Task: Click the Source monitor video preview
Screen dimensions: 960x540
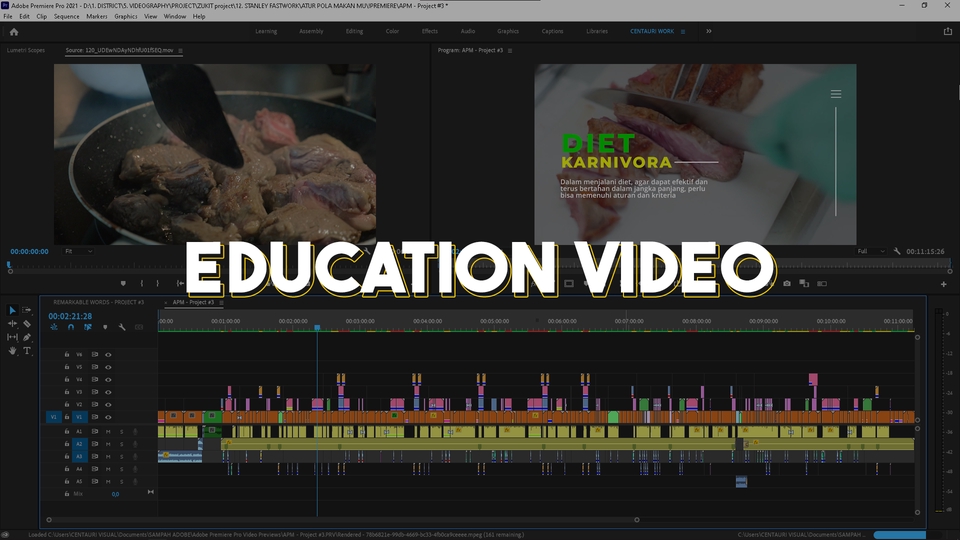Action: pyautogui.click(x=215, y=154)
